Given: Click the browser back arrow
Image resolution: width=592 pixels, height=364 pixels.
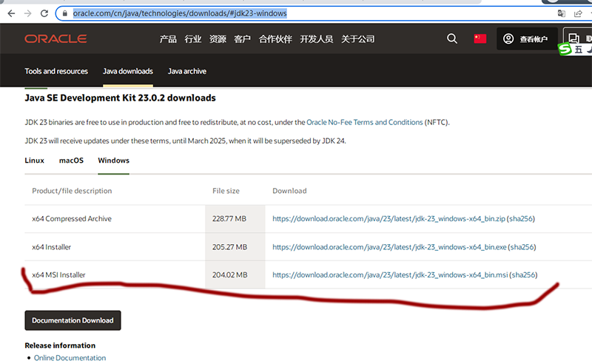Looking at the screenshot, I should tap(10, 13).
